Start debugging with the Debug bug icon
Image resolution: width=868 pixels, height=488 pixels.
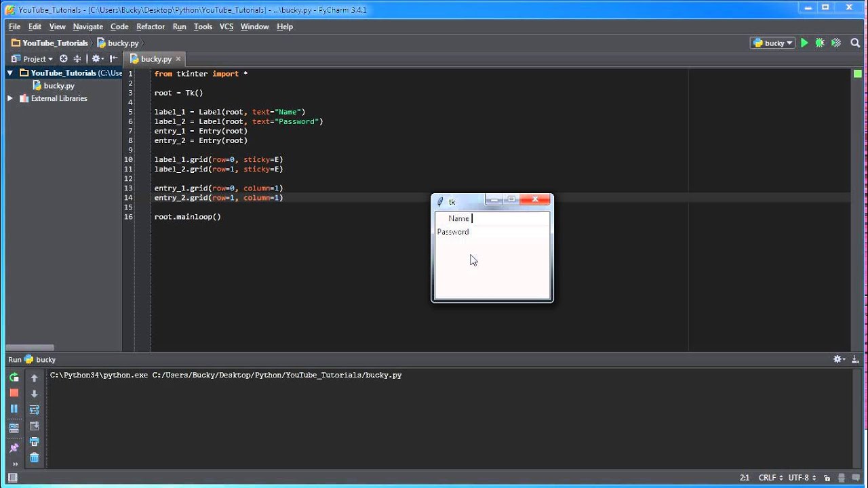point(820,43)
